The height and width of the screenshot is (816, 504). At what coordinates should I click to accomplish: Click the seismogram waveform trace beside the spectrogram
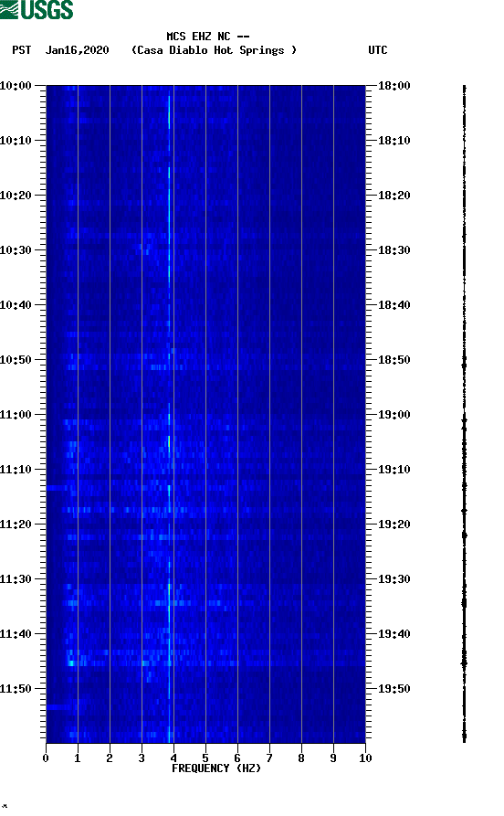[464, 414]
